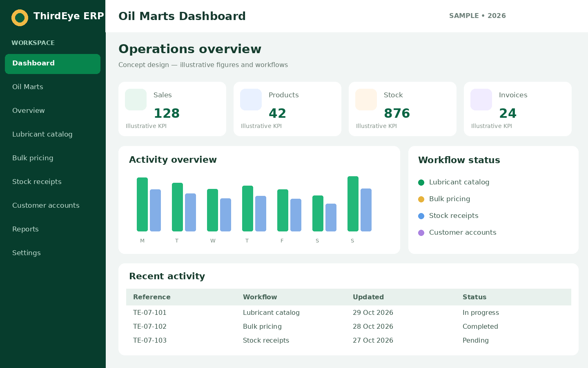Click the purple Customer accounts status dot

(421, 233)
